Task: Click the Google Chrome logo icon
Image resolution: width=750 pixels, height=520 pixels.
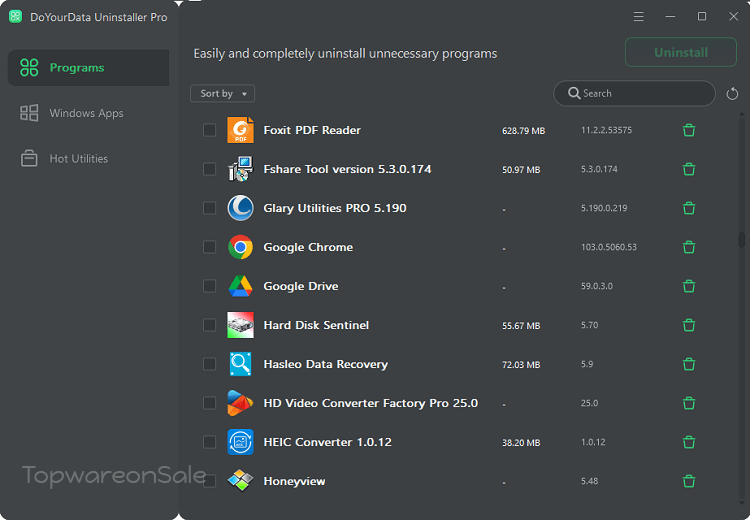Action: click(240, 247)
